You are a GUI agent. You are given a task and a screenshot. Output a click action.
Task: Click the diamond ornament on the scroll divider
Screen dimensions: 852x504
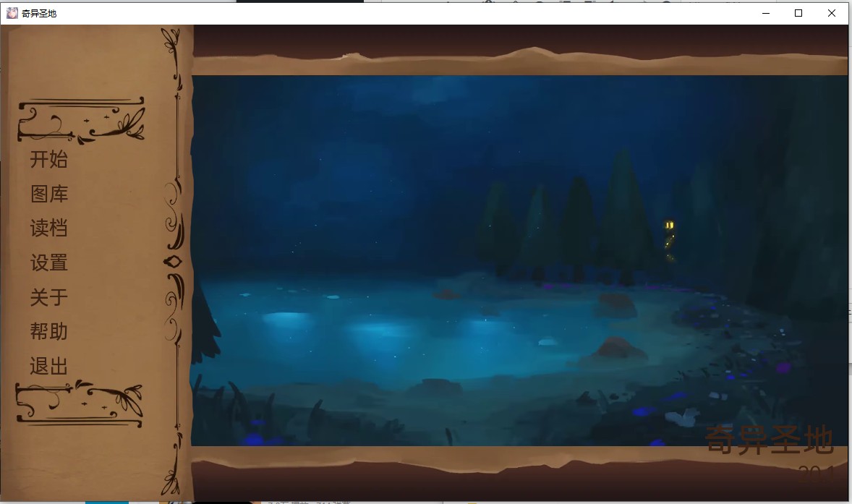point(174,262)
